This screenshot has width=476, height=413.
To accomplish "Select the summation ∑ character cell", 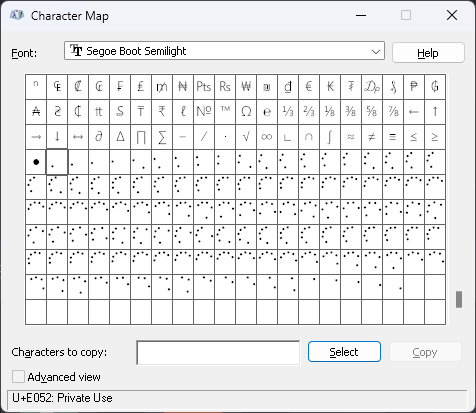I will [162, 137].
